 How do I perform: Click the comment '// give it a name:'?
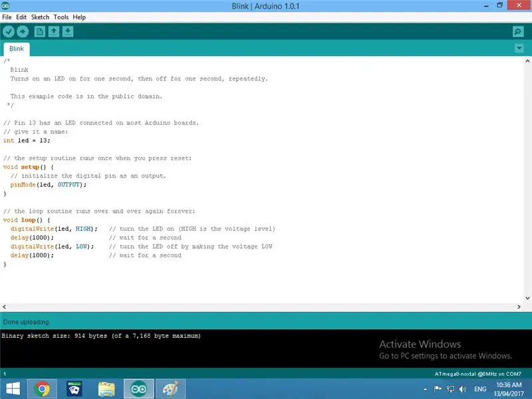click(x=36, y=132)
